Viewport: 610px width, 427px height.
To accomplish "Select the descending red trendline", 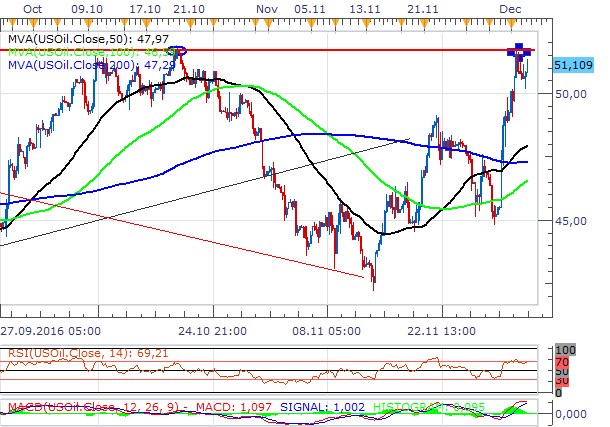I will click(x=200, y=237).
